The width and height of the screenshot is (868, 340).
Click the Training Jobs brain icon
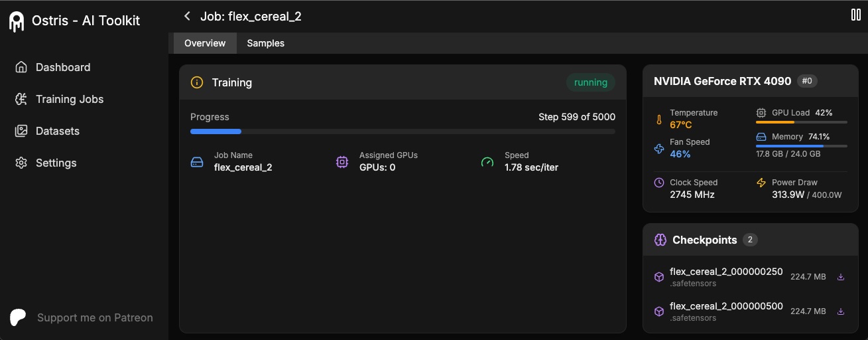point(21,99)
